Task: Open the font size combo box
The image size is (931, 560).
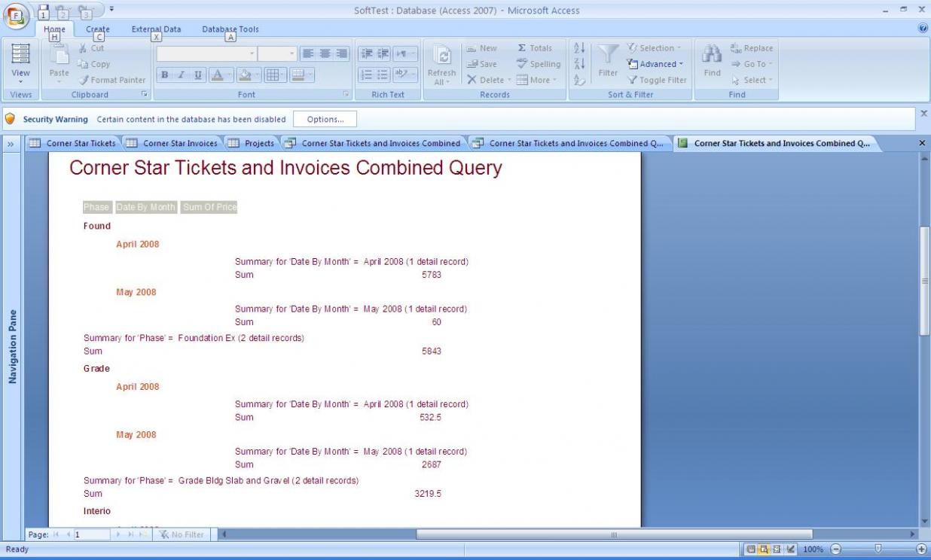Action: (x=292, y=53)
